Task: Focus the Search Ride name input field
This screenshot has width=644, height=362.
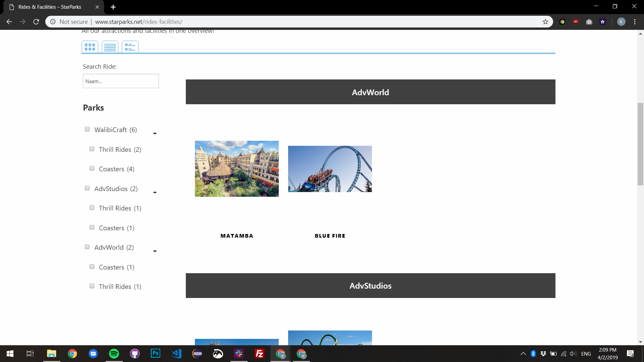Action: 121,81
